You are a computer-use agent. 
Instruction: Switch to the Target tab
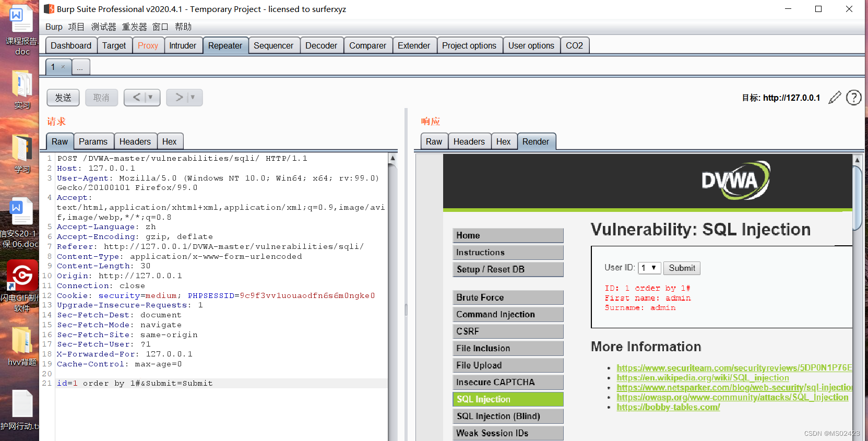(114, 45)
